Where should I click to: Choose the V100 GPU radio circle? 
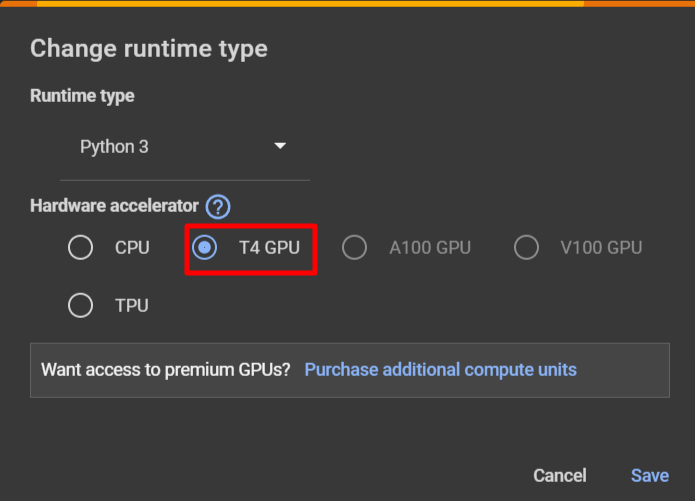(x=526, y=247)
